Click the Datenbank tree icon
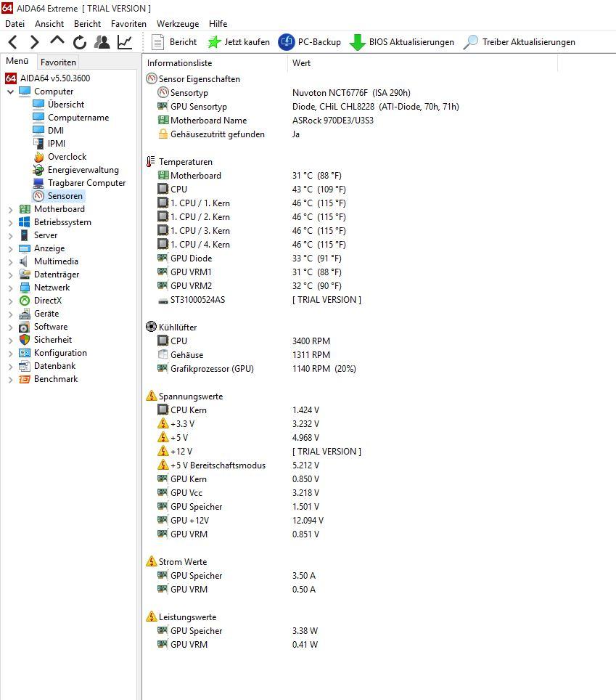This screenshot has width=616, height=700. (25, 366)
